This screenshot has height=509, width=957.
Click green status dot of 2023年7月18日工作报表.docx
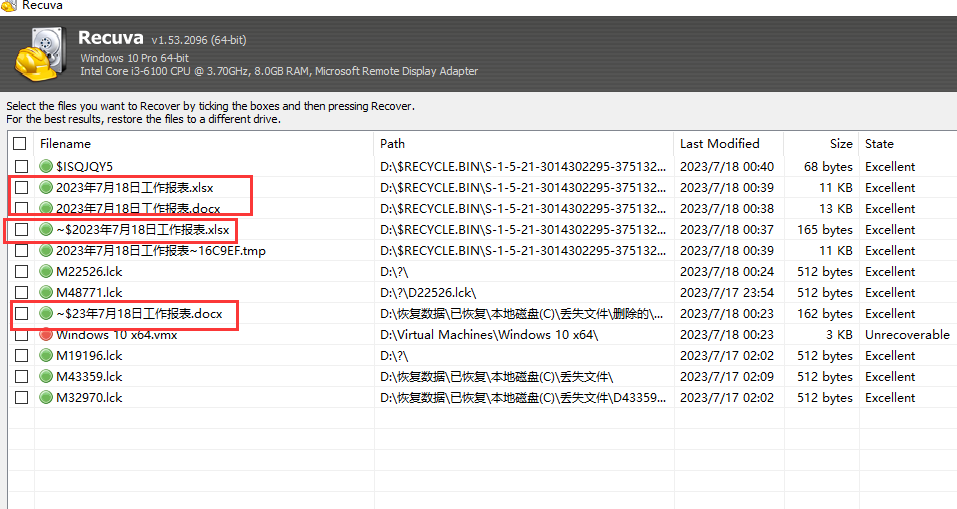pos(46,208)
